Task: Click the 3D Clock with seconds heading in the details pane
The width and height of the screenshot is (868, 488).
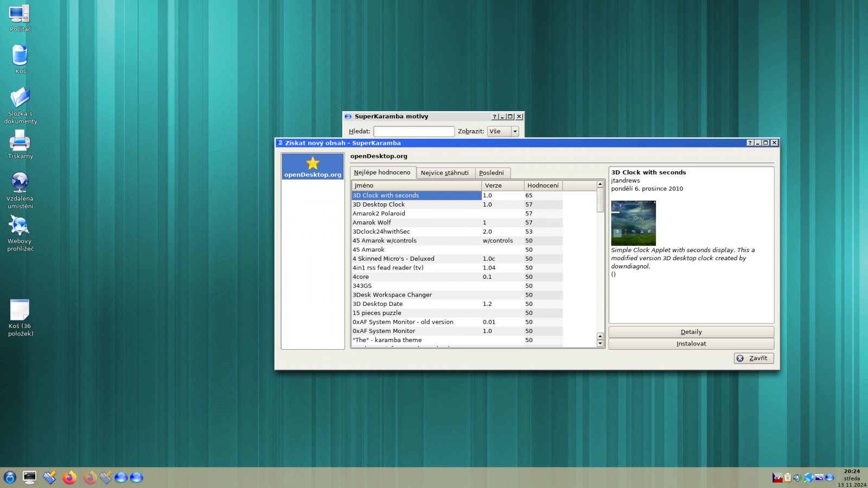Action: (x=649, y=172)
